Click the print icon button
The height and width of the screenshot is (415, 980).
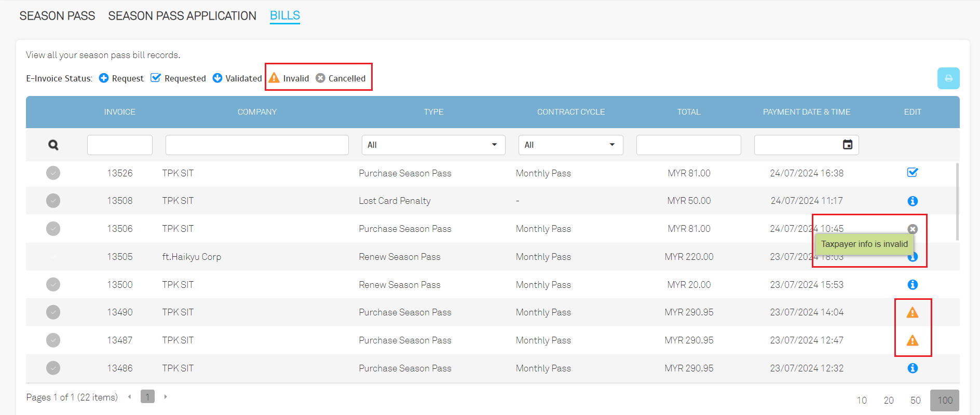(x=948, y=78)
